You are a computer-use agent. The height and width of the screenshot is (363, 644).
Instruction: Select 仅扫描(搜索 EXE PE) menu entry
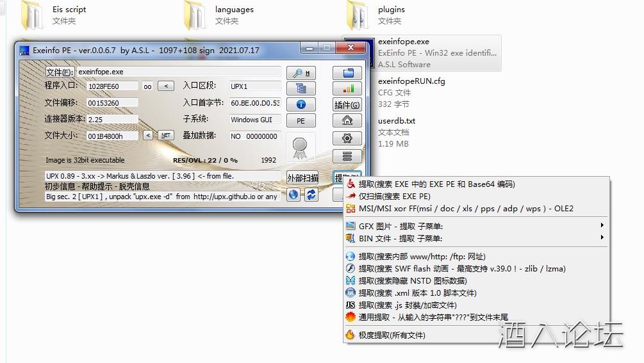click(394, 197)
